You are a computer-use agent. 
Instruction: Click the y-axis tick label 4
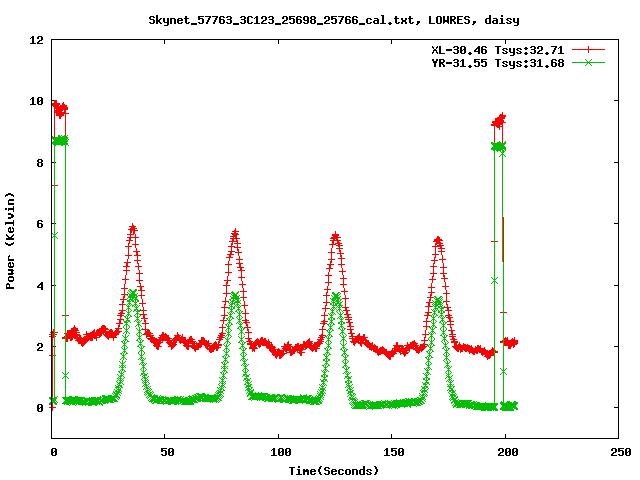click(40, 286)
